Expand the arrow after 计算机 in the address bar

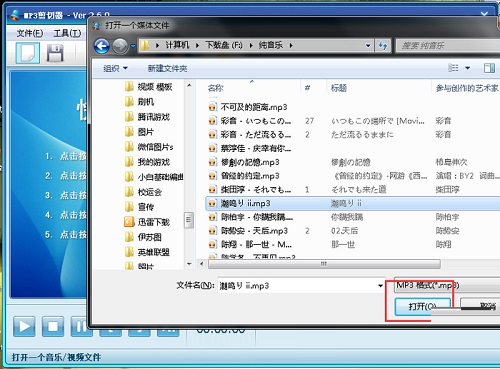pyautogui.click(x=197, y=45)
